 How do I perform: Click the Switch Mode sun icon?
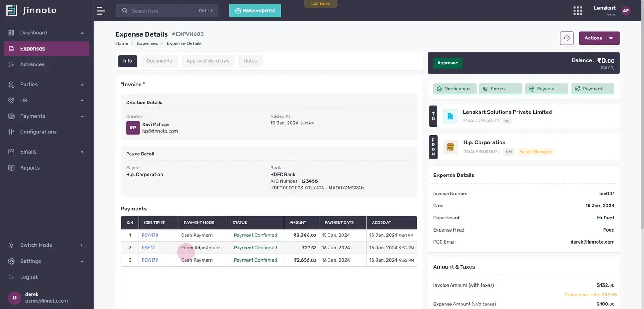click(x=12, y=245)
